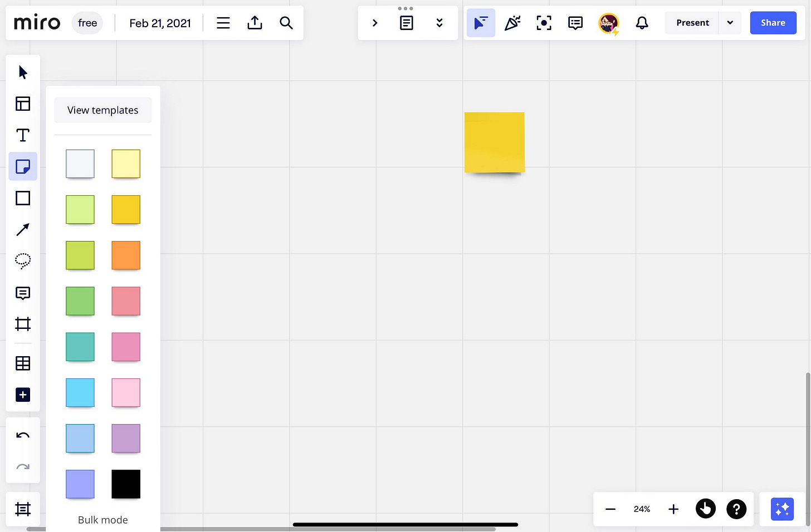
Task: Pick the black sticky note color
Action: coord(126,484)
